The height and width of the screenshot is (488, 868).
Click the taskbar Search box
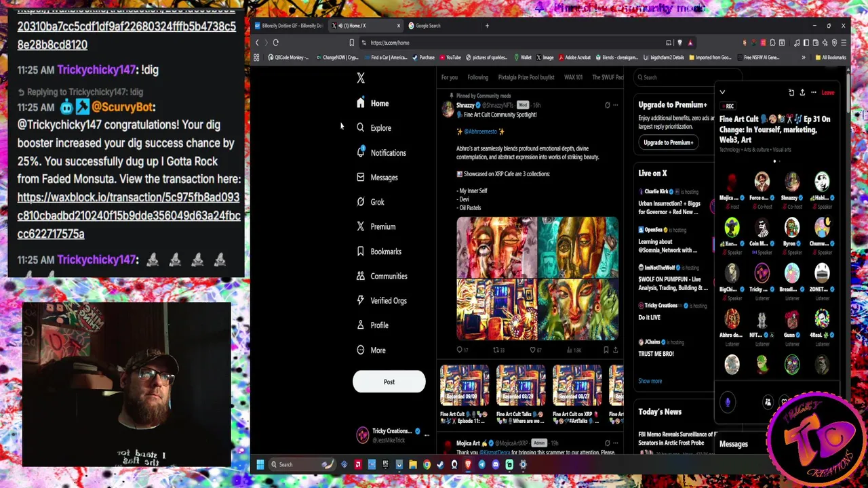tap(302, 464)
